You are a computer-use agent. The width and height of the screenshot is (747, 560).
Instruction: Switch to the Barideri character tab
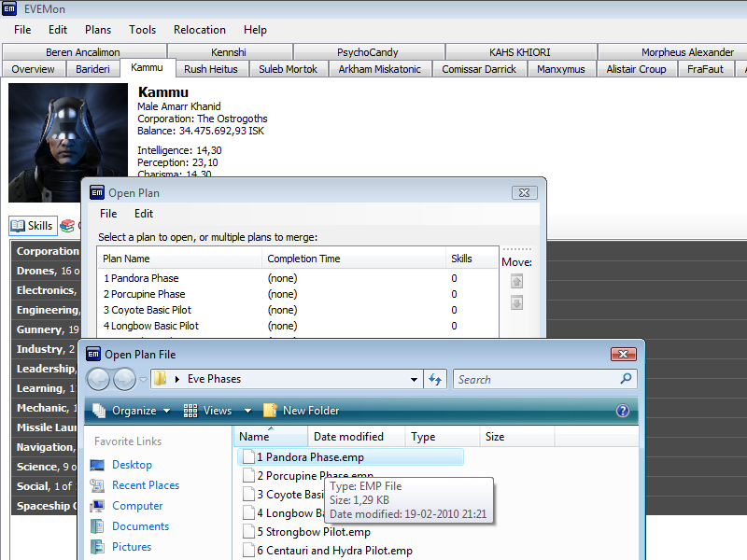pos(92,69)
